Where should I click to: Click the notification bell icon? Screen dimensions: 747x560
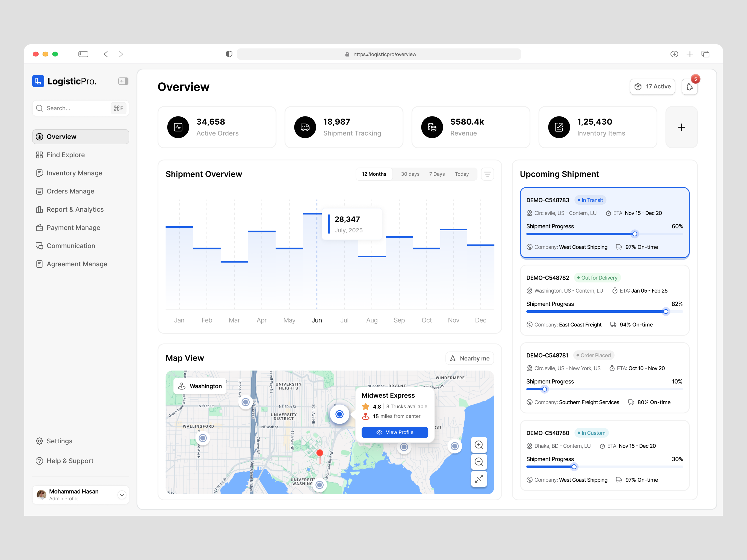(689, 87)
